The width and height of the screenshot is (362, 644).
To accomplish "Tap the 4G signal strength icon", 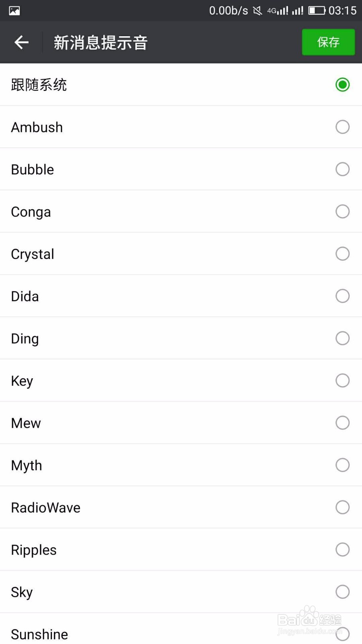I will tap(278, 11).
